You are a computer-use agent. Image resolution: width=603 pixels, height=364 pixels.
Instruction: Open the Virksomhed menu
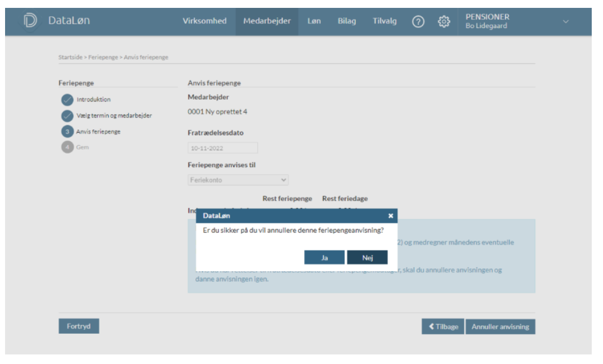204,21
